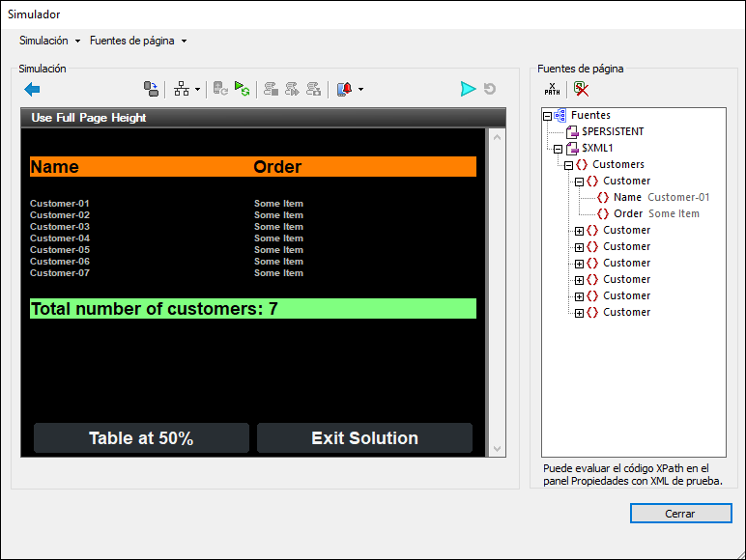Click the simulation view's vertical scrollbar

click(x=499, y=290)
